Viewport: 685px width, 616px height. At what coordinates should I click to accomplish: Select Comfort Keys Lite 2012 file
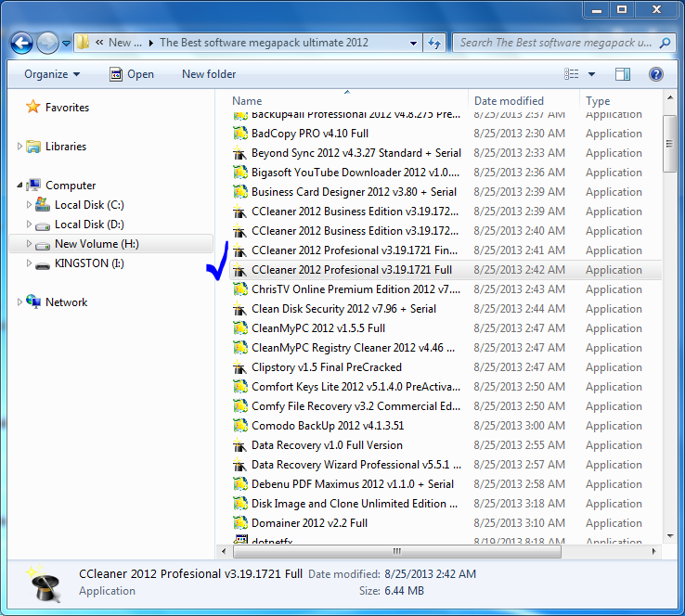(x=355, y=387)
